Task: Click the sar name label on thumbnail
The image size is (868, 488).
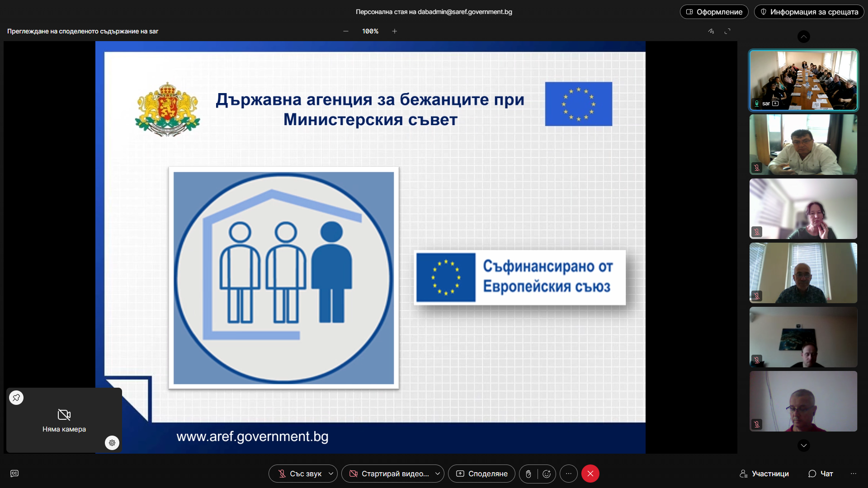Action: tap(766, 103)
